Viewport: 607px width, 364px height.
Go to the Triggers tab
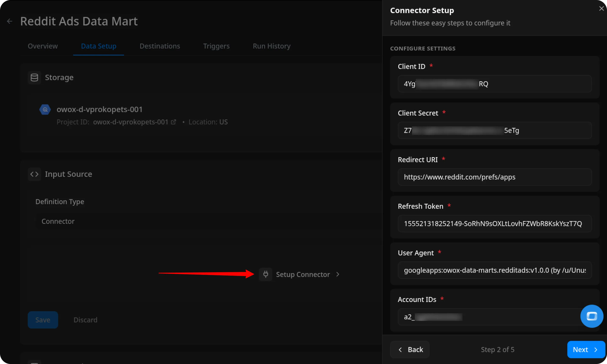point(216,46)
